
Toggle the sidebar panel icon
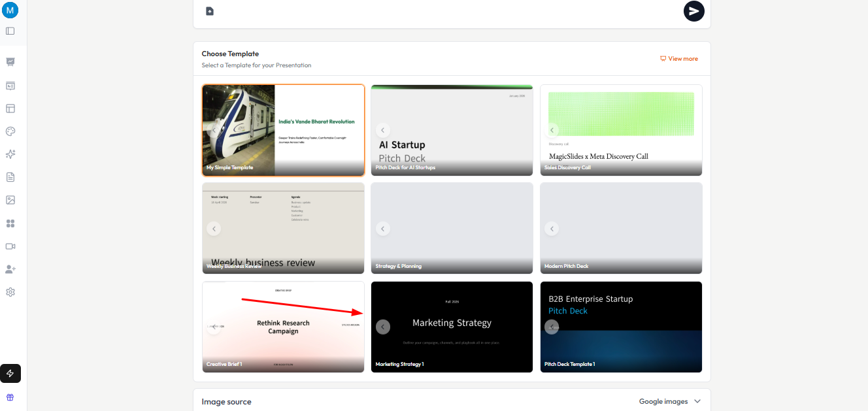click(10, 31)
